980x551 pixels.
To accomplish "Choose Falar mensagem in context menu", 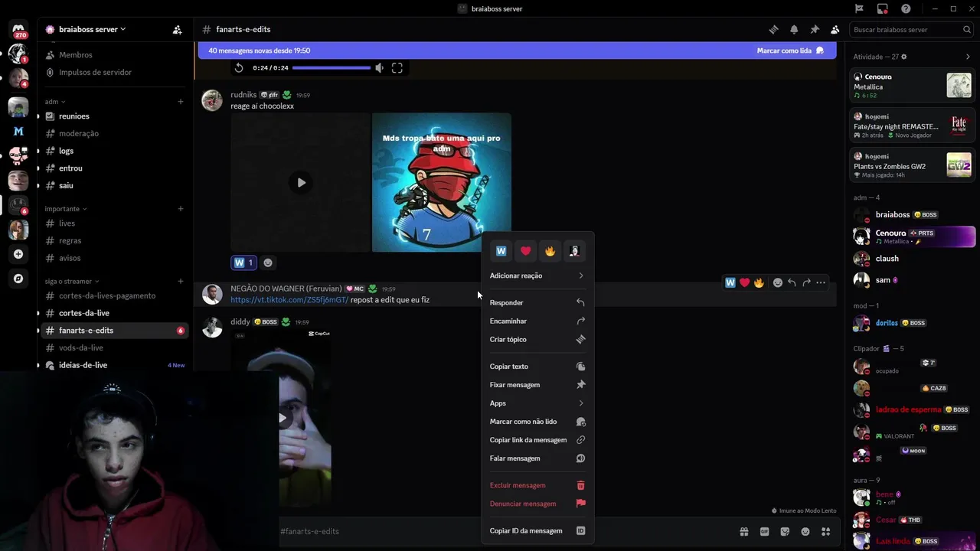I will [537, 458].
